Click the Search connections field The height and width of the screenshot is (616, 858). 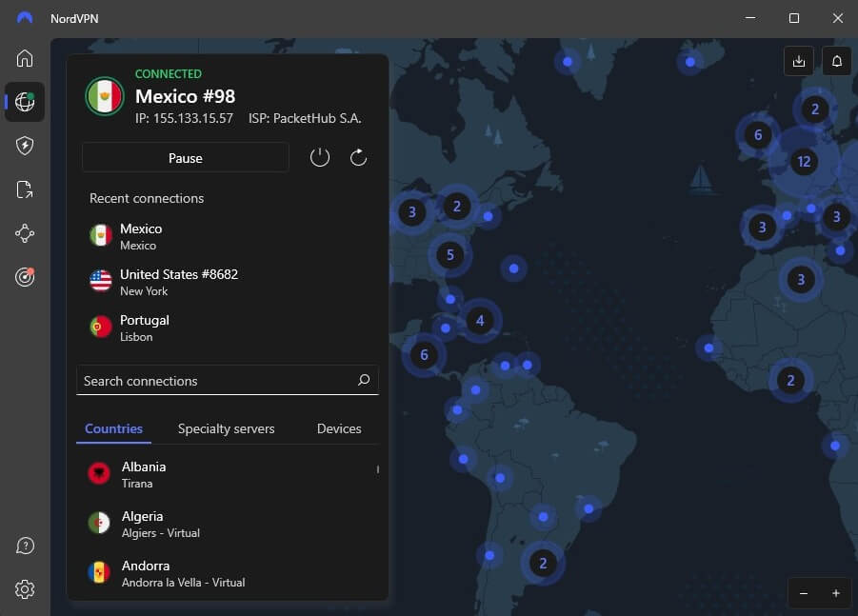[227, 380]
